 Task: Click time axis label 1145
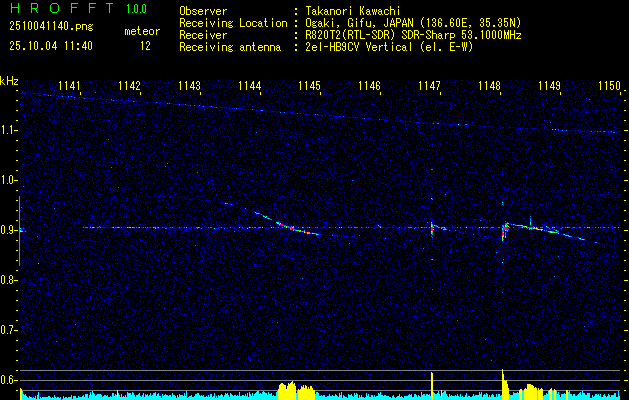pyautogui.click(x=310, y=85)
